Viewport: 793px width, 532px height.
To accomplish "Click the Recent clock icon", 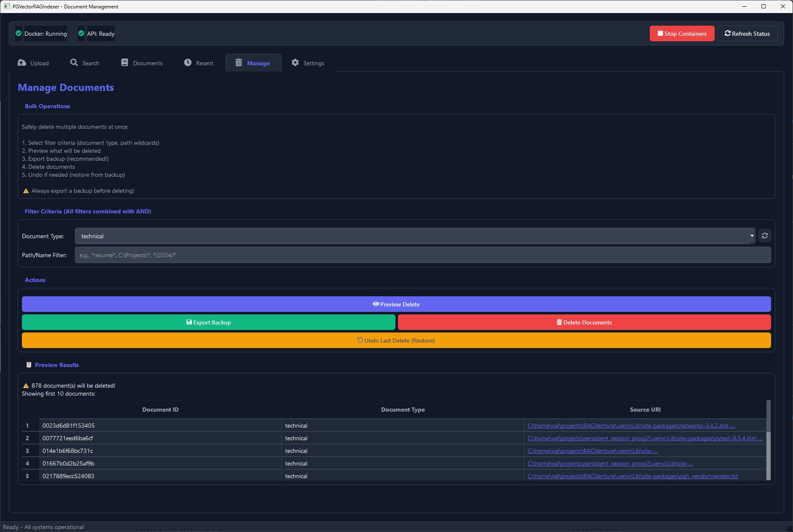I will 187,62.
